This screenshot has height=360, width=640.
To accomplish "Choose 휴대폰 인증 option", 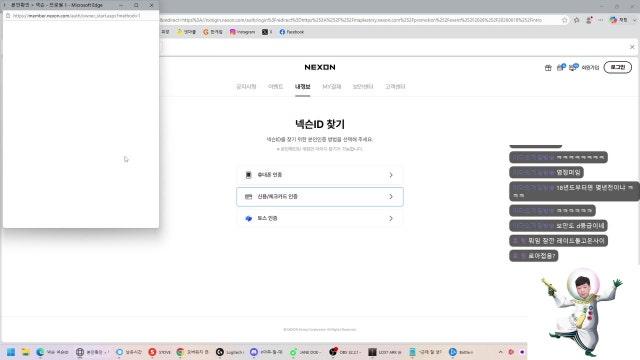I will point(320,175).
